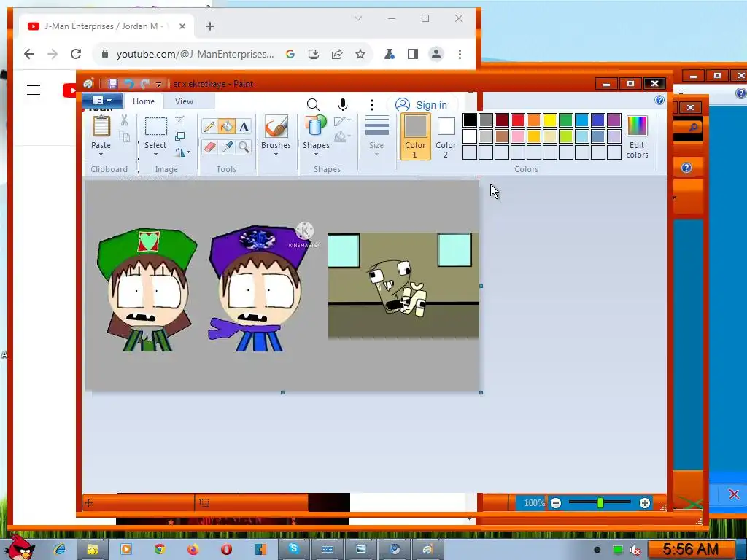The height and width of the screenshot is (560, 747).
Task: Click the Redo arrow in Paint title bar
Action: 145,84
